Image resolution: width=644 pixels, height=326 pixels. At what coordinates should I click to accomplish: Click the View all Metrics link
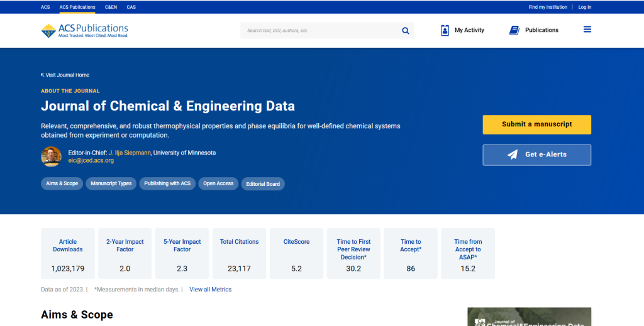click(x=210, y=290)
